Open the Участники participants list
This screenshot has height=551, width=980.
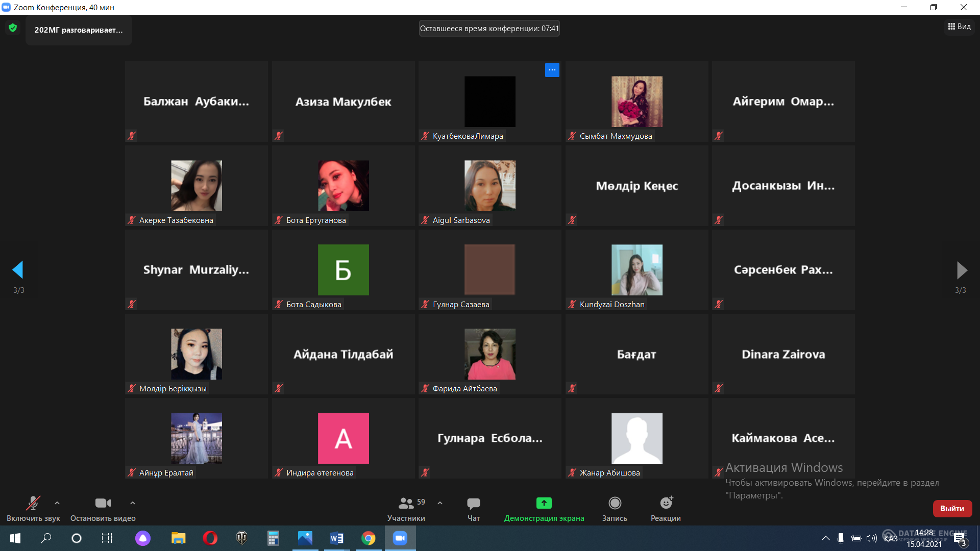406,504
